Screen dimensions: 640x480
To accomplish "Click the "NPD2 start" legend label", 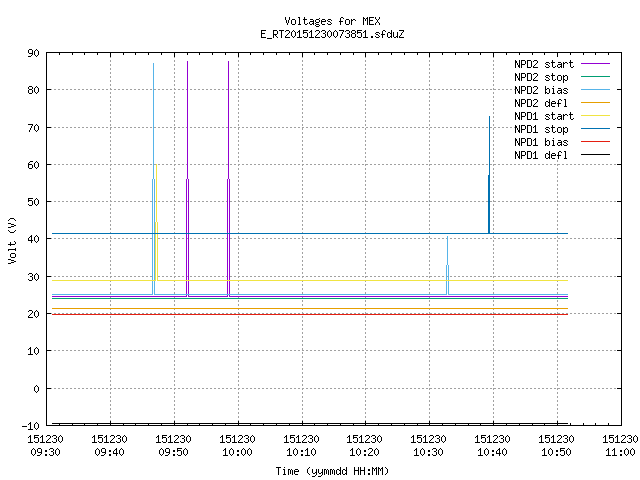I will point(544,64).
